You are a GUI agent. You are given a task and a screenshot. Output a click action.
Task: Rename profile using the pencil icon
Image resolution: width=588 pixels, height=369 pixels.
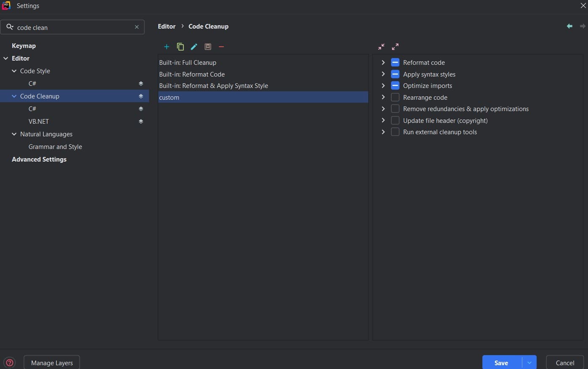pos(194,47)
